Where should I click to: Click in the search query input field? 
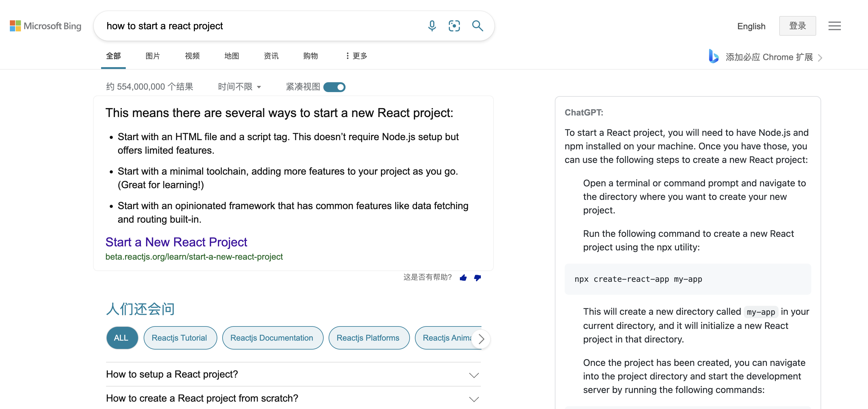pos(256,26)
